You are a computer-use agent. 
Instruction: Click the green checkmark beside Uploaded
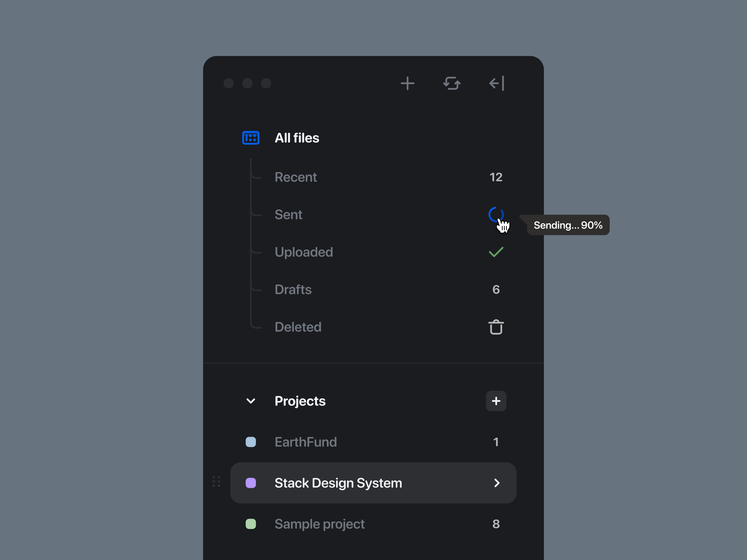pyautogui.click(x=496, y=252)
